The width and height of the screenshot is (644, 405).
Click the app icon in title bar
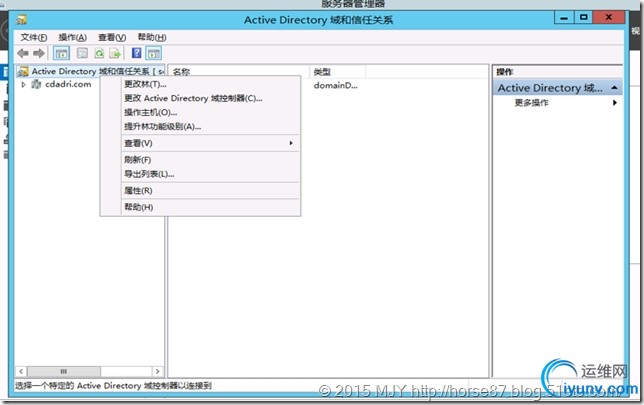click(21, 20)
